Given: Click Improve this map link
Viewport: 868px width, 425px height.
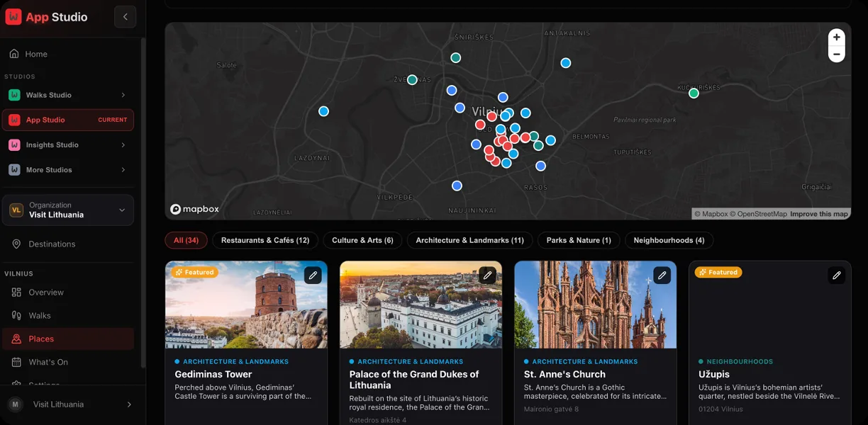Looking at the screenshot, I should tap(819, 214).
